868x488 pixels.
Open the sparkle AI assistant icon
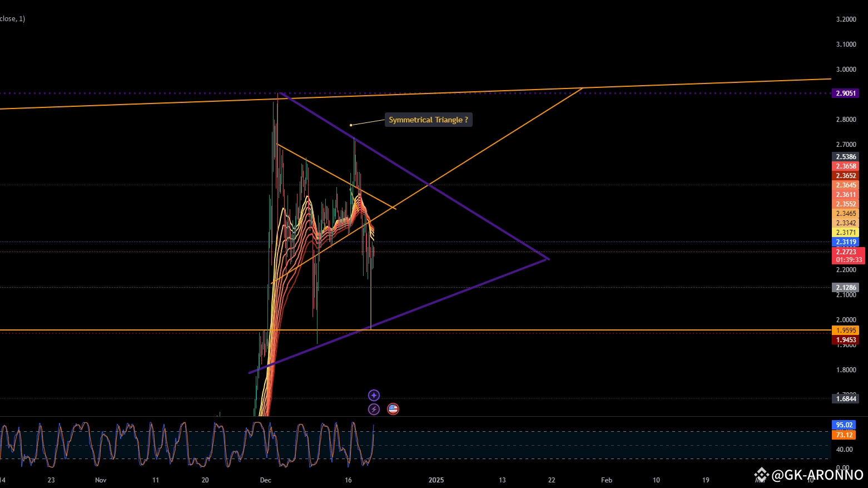[374, 395]
